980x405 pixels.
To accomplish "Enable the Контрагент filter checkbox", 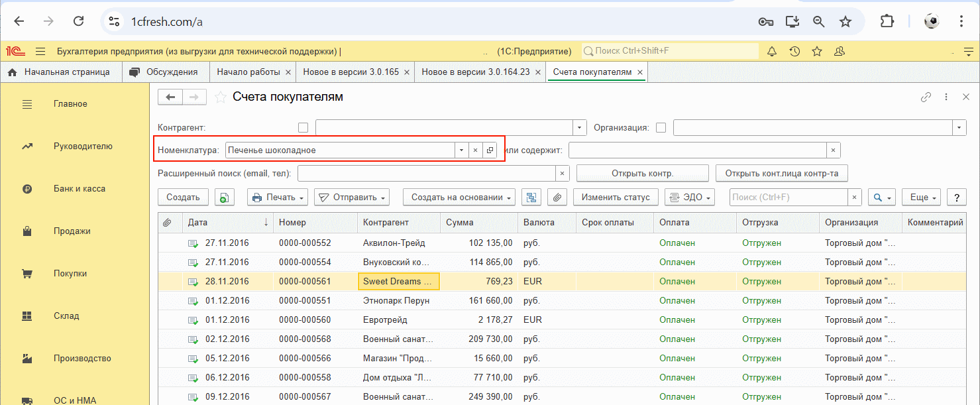I will click(x=303, y=128).
